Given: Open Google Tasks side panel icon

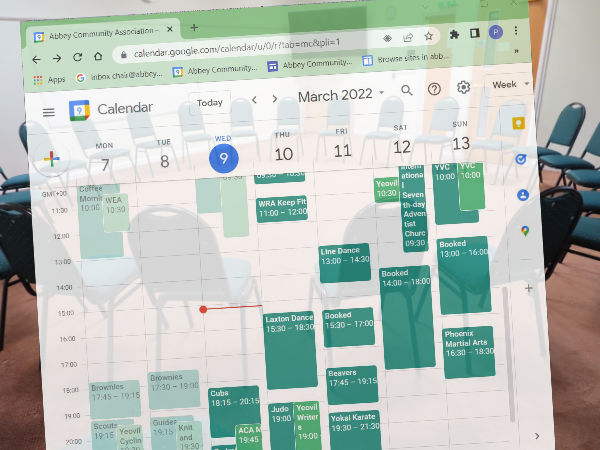Looking at the screenshot, I should pos(520,159).
